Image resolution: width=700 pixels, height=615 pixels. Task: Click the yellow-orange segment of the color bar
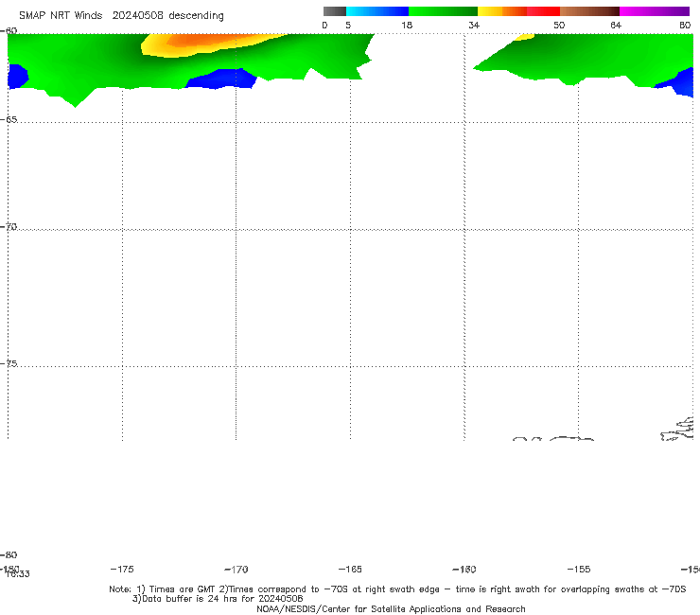coord(501,11)
